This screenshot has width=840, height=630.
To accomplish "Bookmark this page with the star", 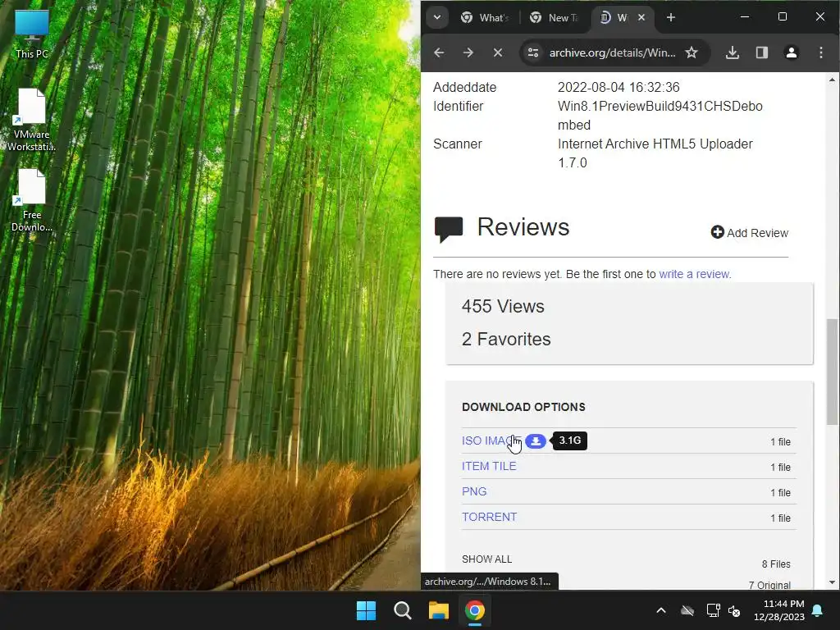I will point(692,52).
